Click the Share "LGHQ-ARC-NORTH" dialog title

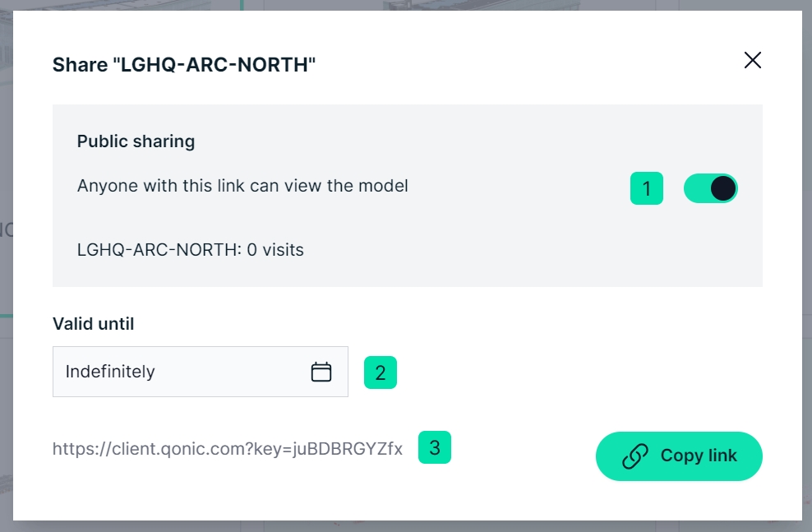(184, 66)
